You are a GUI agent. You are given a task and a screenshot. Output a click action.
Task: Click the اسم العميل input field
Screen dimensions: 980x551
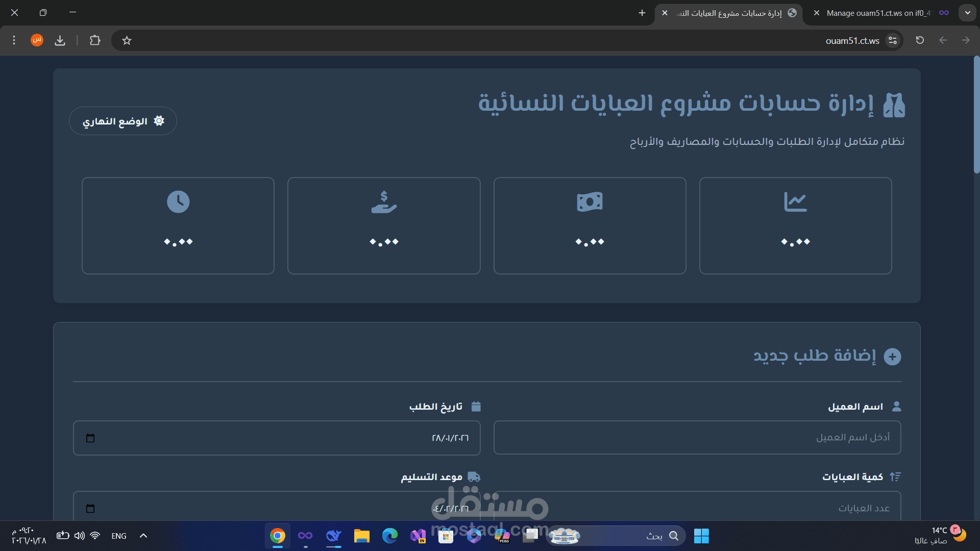[697, 437]
